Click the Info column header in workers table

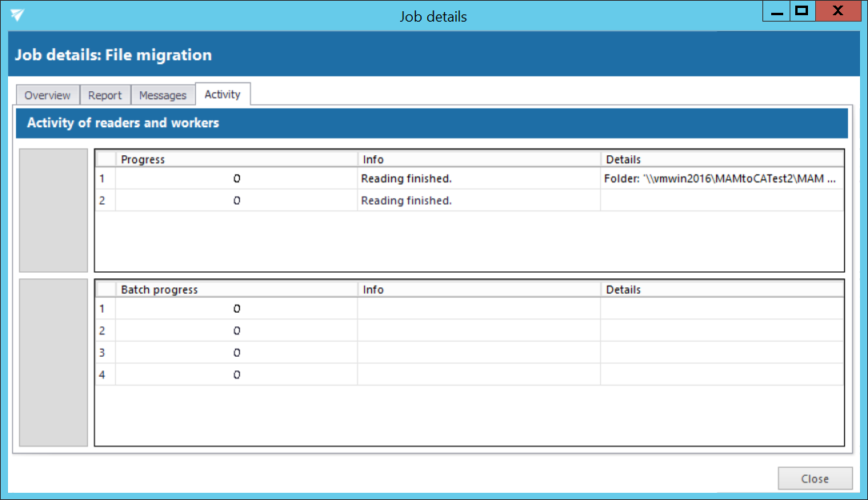click(478, 290)
